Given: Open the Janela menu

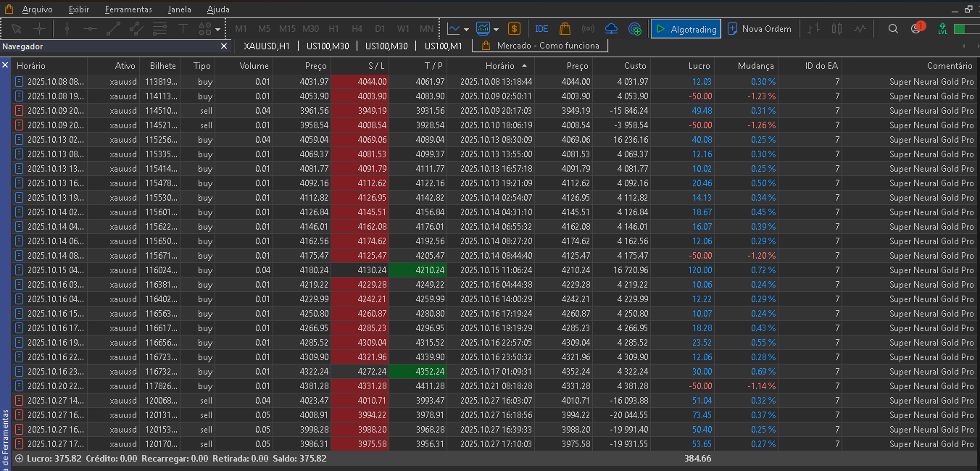Looking at the screenshot, I should (179, 9).
